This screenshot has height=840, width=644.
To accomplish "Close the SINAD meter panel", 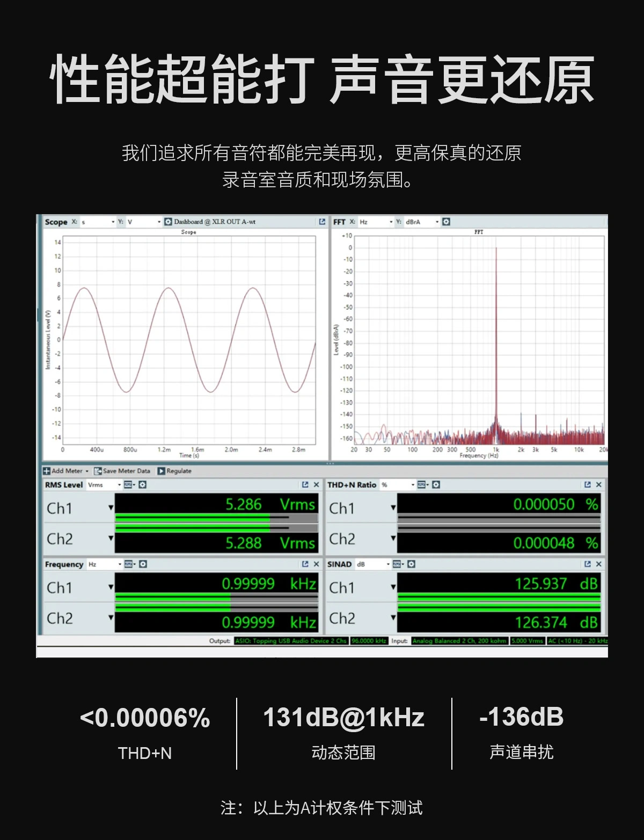I will 598,564.
